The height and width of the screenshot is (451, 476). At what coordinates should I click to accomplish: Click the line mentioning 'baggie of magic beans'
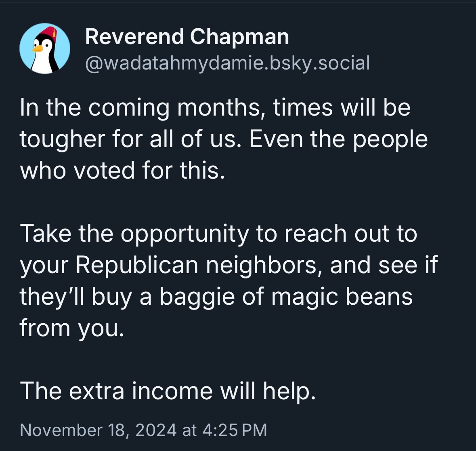[x=216, y=297]
